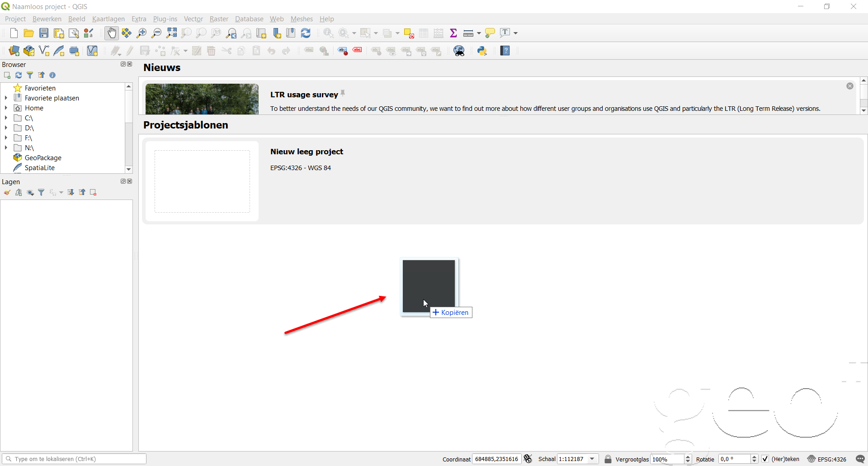This screenshot has height=466, width=868.
Task: Select the Zoom In magnifier tool
Action: pyautogui.click(x=142, y=33)
